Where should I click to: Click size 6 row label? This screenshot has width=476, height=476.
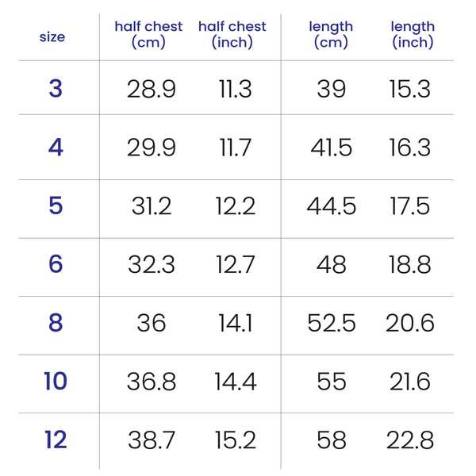point(56,264)
